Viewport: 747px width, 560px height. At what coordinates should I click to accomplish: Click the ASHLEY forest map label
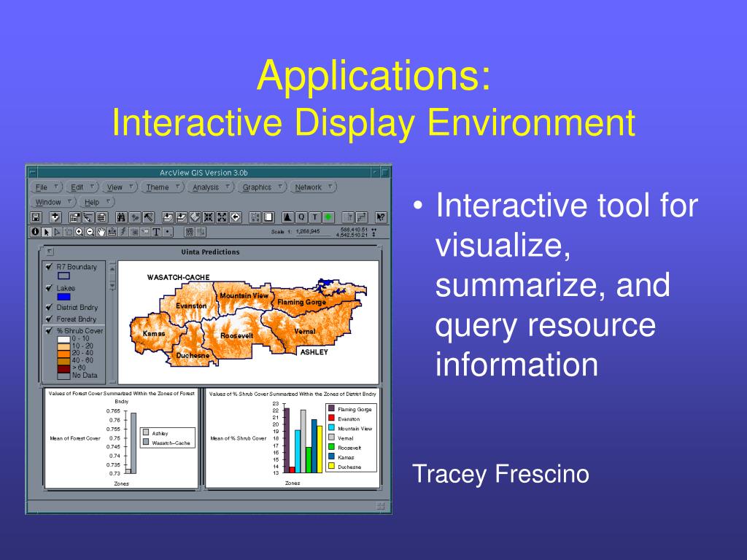314,352
